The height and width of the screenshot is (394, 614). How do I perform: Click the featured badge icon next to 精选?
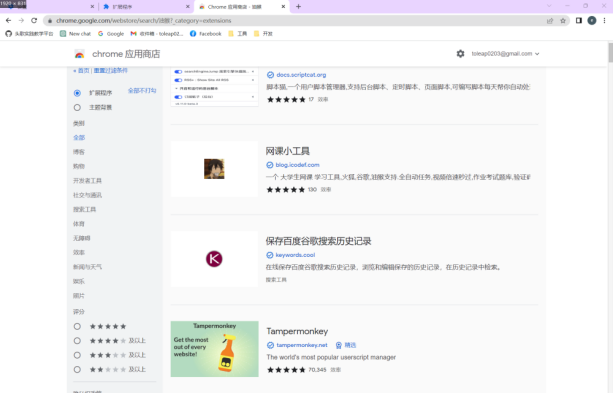click(339, 345)
